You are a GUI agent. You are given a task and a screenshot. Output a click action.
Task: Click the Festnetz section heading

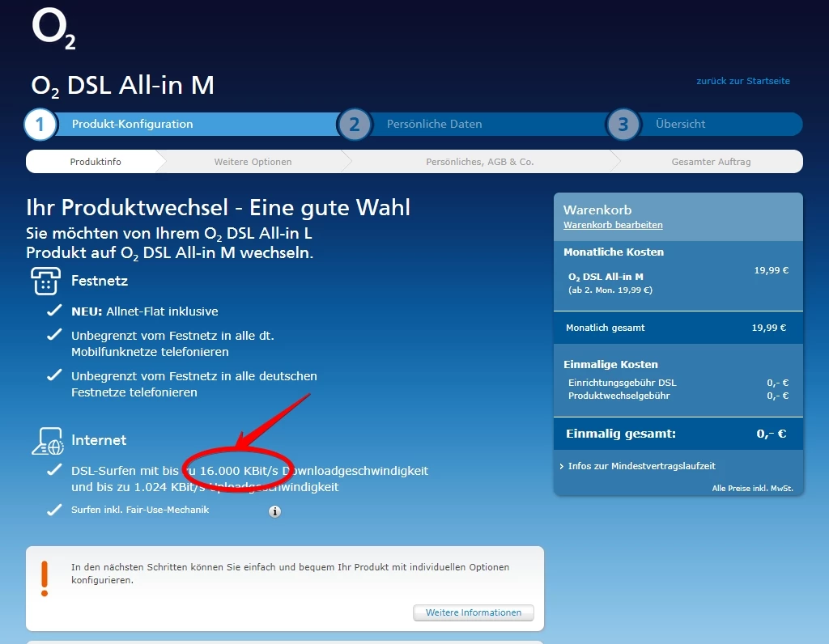(100, 281)
